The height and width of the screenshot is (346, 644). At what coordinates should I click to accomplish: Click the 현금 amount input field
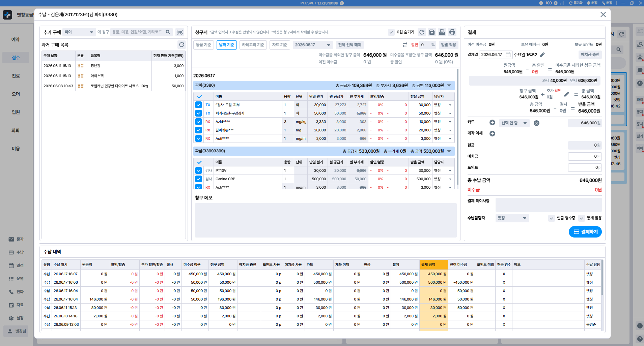pos(585,145)
